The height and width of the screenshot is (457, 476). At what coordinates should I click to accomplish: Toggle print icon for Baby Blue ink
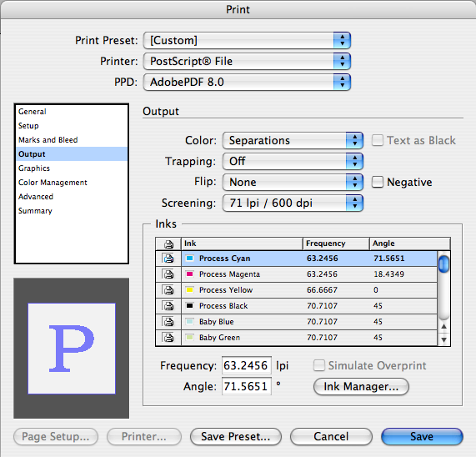pos(168,322)
